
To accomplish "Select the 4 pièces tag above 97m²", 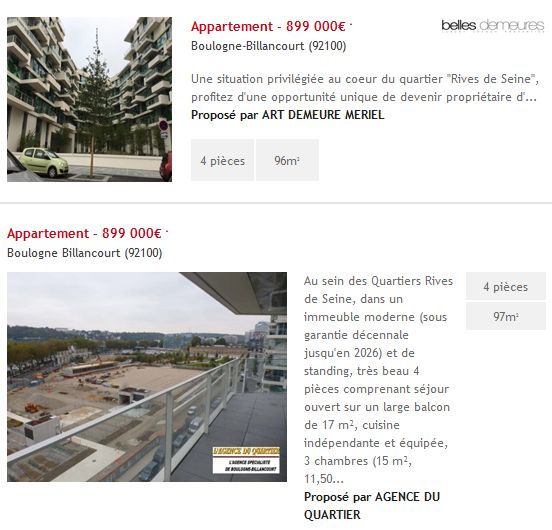I will [506, 286].
